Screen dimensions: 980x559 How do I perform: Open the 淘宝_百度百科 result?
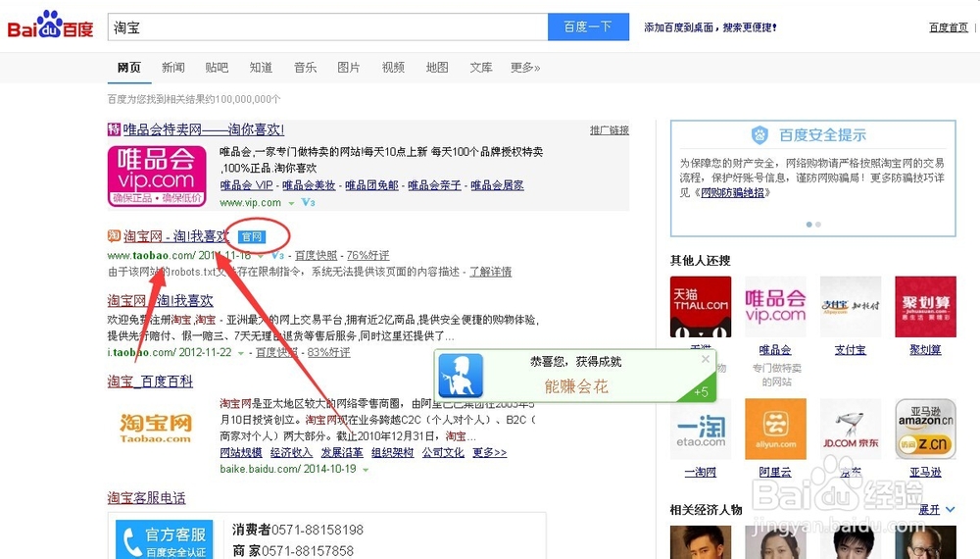tap(150, 381)
